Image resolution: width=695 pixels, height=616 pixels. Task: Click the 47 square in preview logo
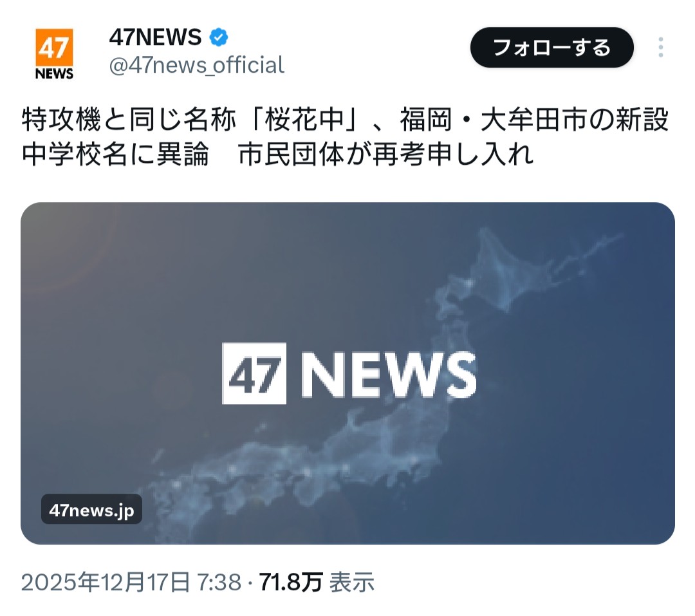coord(254,373)
